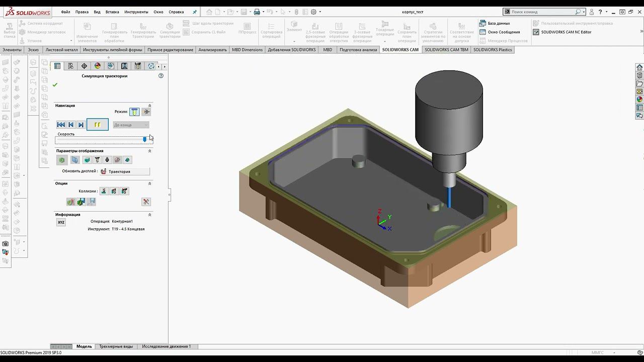Image resolution: width=644 pixels, height=362 pixels.
Task: Toggle the first collision check icon
Action: tap(104, 191)
